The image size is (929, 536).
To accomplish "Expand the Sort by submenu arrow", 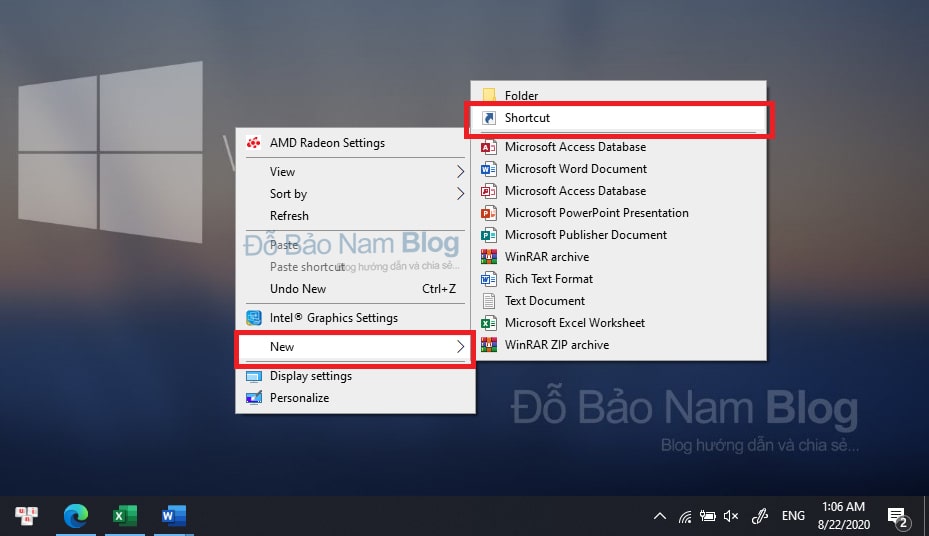I will (460, 194).
